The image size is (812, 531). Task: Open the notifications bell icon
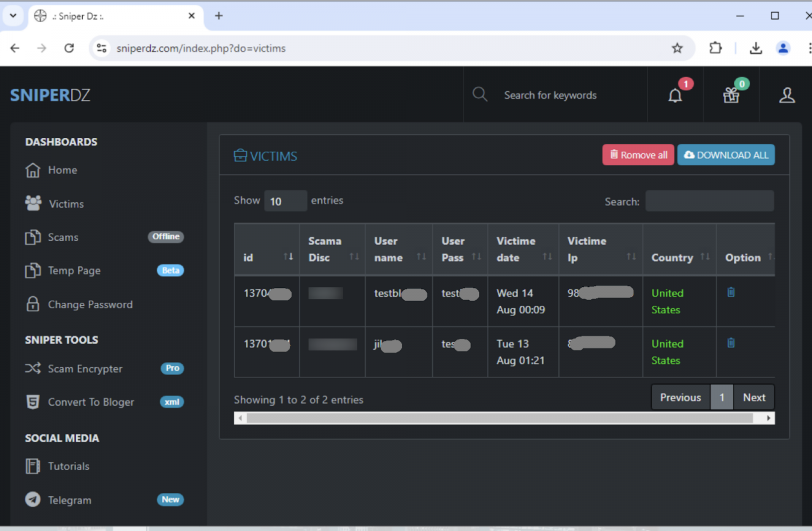pos(675,96)
